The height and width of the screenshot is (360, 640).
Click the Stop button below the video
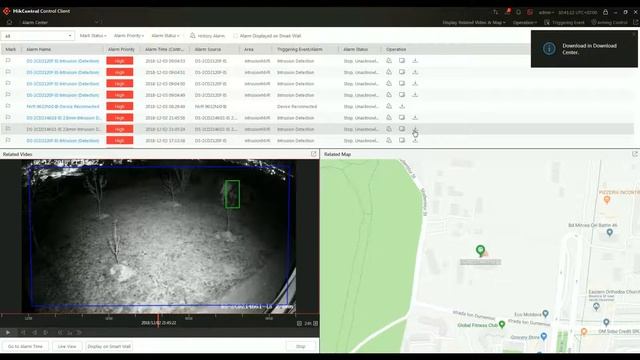click(300, 346)
